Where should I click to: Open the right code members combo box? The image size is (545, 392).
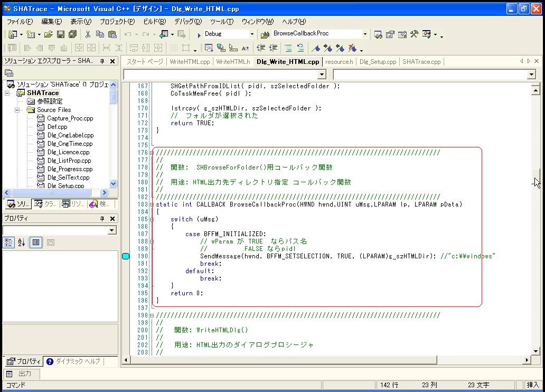(531, 74)
